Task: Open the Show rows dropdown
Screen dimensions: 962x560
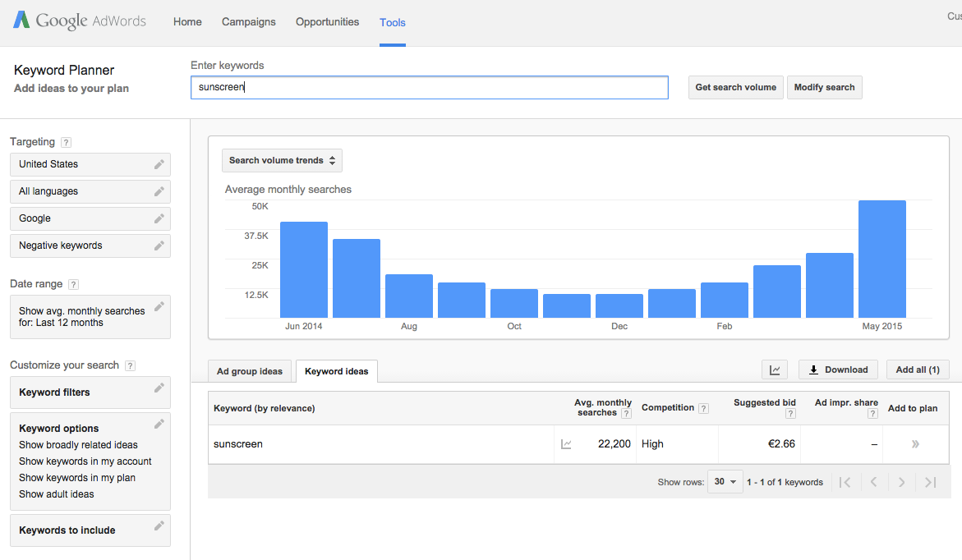Action: tap(725, 482)
